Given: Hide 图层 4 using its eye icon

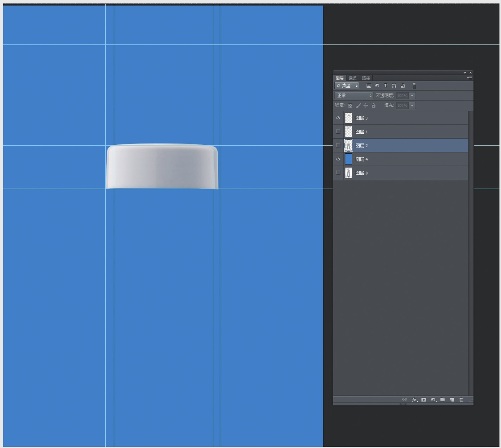Looking at the screenshot, I should point(338,159).
